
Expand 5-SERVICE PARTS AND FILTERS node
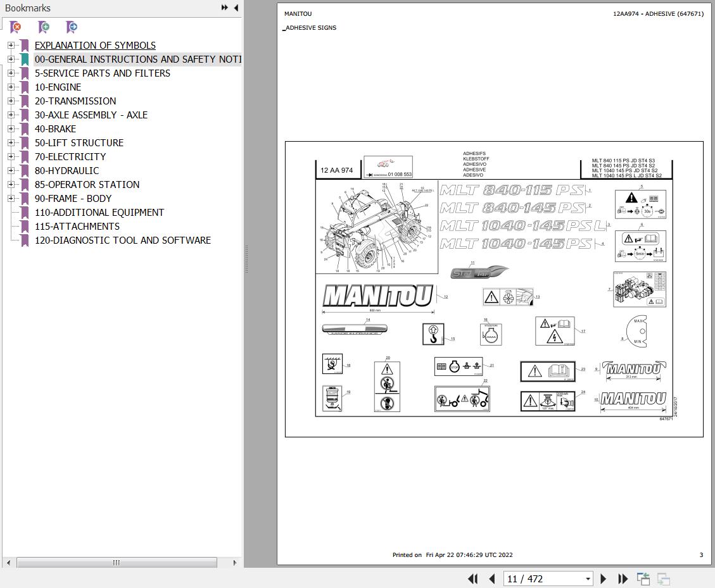11,73
